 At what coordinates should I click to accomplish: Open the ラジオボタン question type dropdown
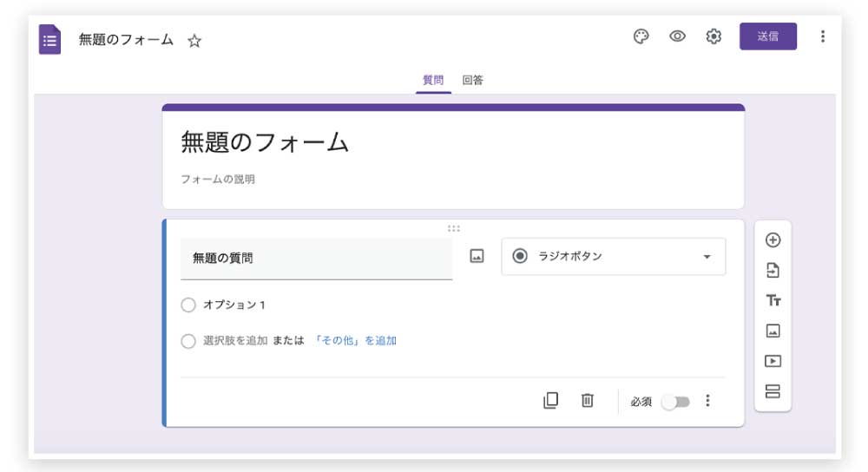click(613, 257)
